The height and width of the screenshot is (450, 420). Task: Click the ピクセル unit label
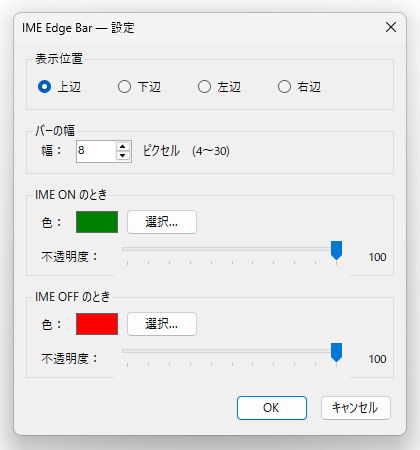click(x=162, y=151)
